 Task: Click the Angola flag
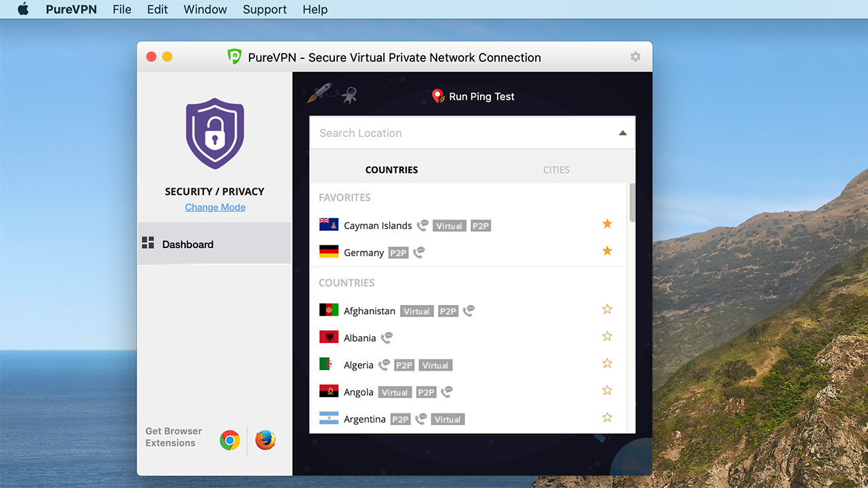pos(329,391)
